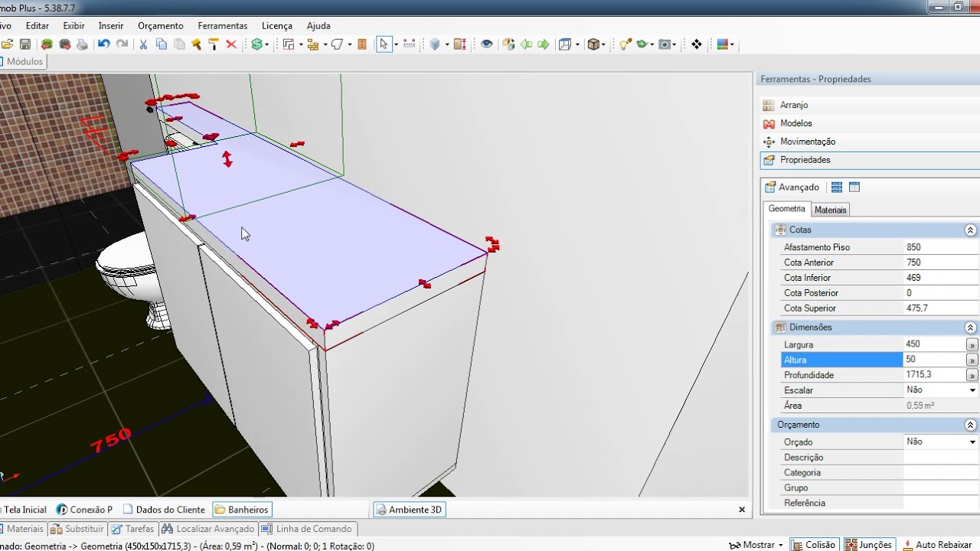Click the Largura value field
The width and height of the screenshot is (980, 551).
934,344
